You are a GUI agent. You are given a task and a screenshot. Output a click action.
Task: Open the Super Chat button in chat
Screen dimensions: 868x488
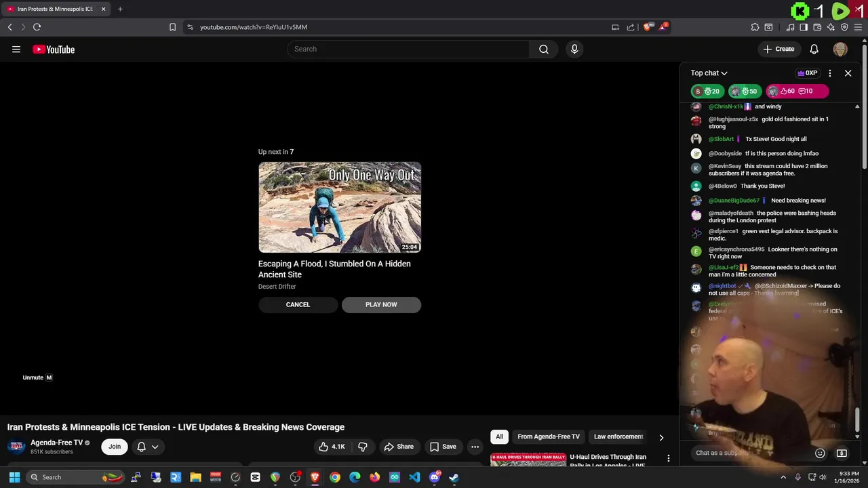click(842, 453)
